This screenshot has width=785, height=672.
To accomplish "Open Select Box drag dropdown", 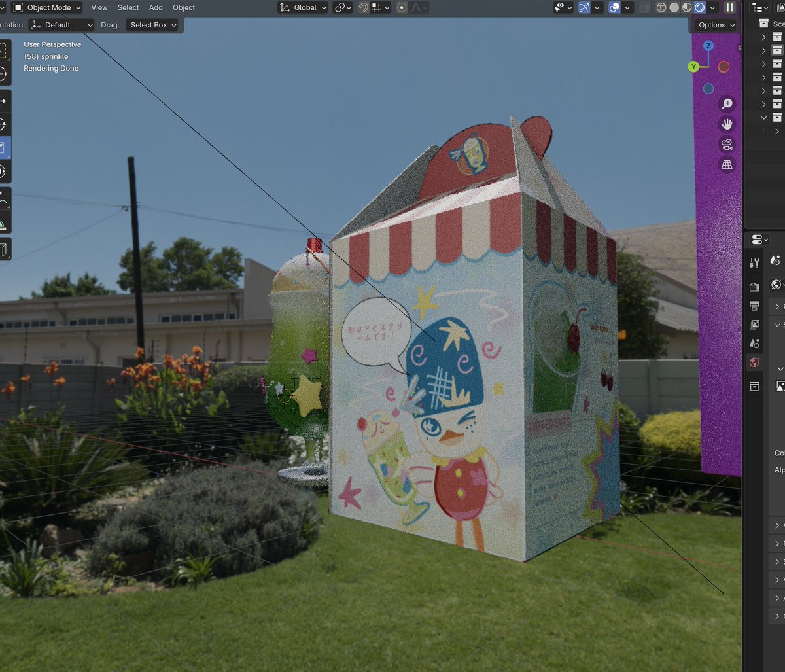I will point(153,25).
